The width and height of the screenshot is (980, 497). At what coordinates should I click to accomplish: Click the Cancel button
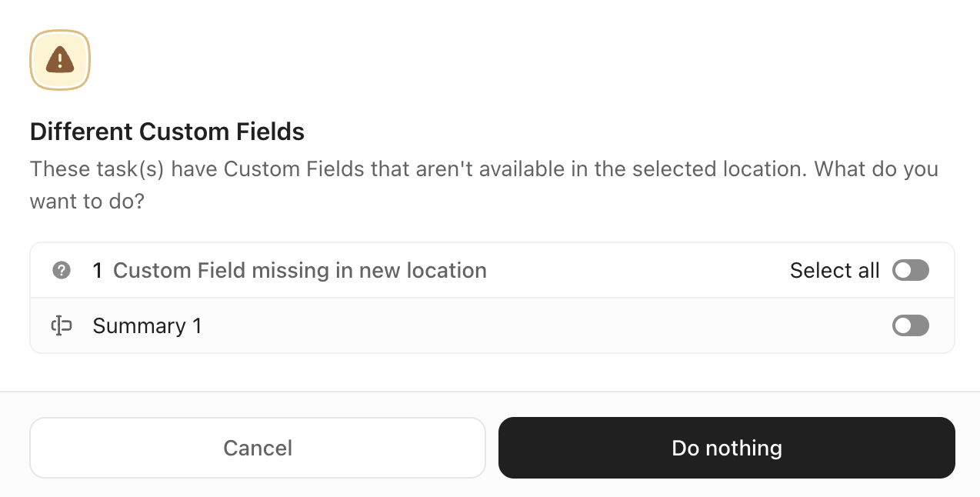pos(257,448)
